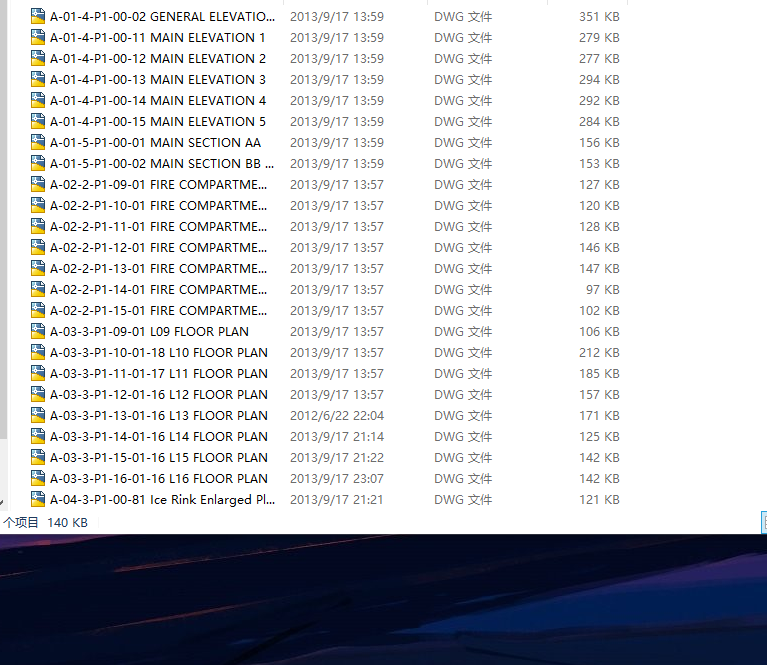Click file icon of A-02-2-P1-14-01 FIRE COMPARTME

pos(38,290)
